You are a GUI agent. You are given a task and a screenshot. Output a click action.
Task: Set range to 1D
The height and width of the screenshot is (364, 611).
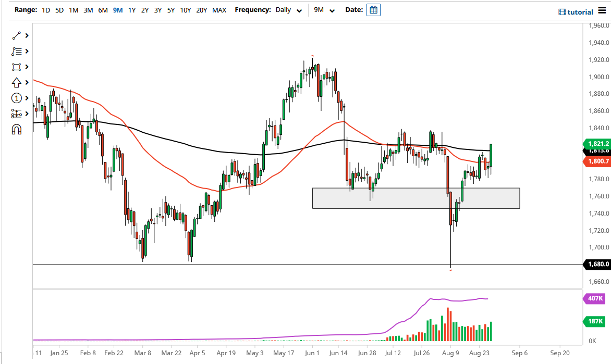point(46,10)
